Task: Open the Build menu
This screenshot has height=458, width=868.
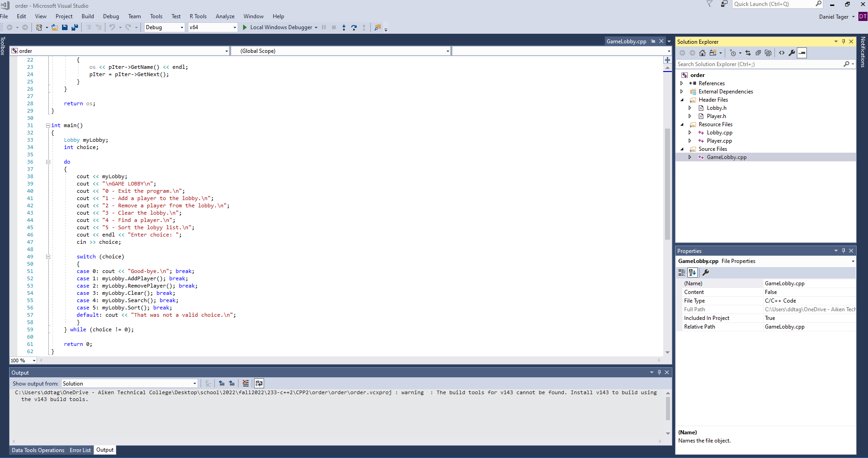Action: [x=88, y=16]
